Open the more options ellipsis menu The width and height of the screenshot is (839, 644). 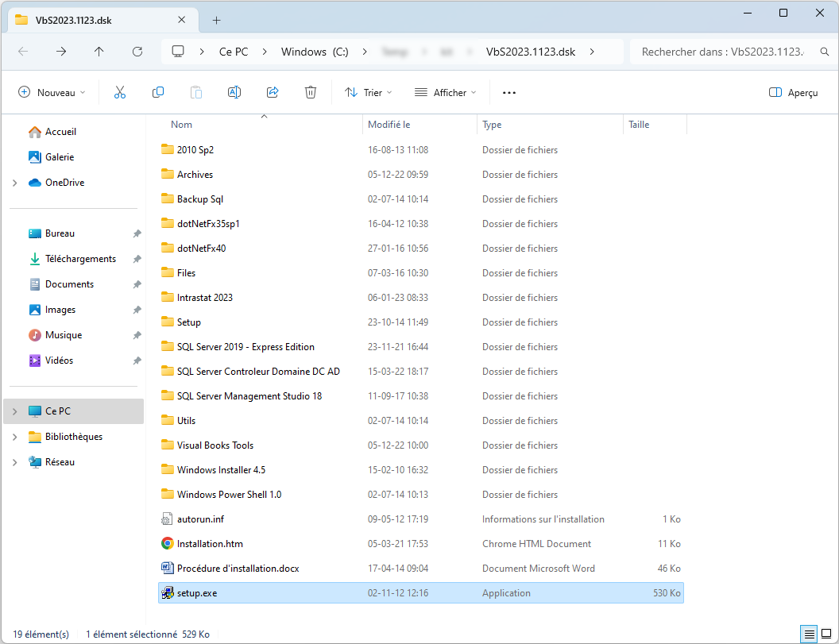click(509, 93)
